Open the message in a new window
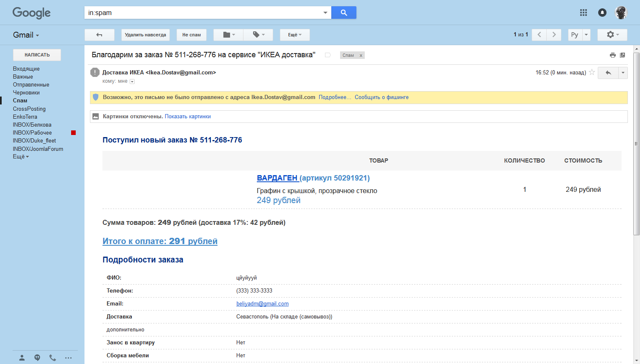The image size is (640, 364). tap(622, 55)
